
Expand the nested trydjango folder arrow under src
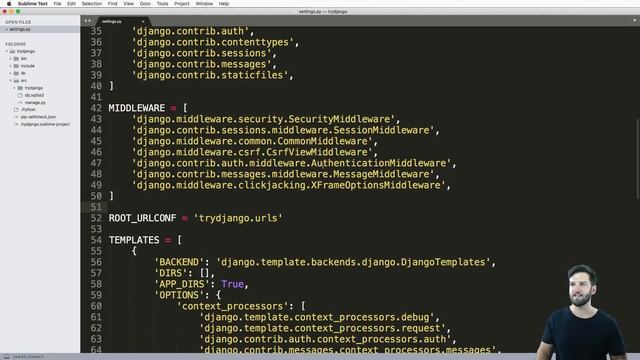(14, 88)
